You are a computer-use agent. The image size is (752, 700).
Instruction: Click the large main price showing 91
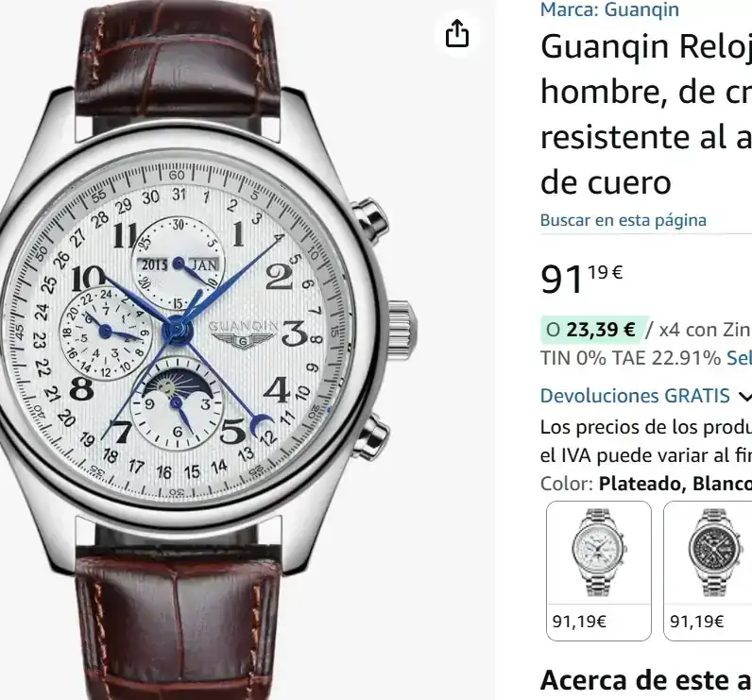pyautogui.click(x=581, y=279)
